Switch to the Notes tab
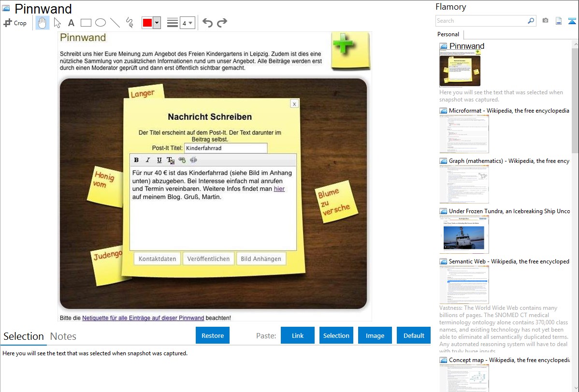This screenshot has height=392, width=579. (x=63, y=336)
